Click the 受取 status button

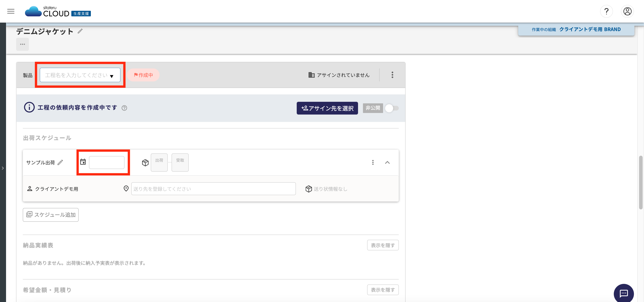point(180,162)
